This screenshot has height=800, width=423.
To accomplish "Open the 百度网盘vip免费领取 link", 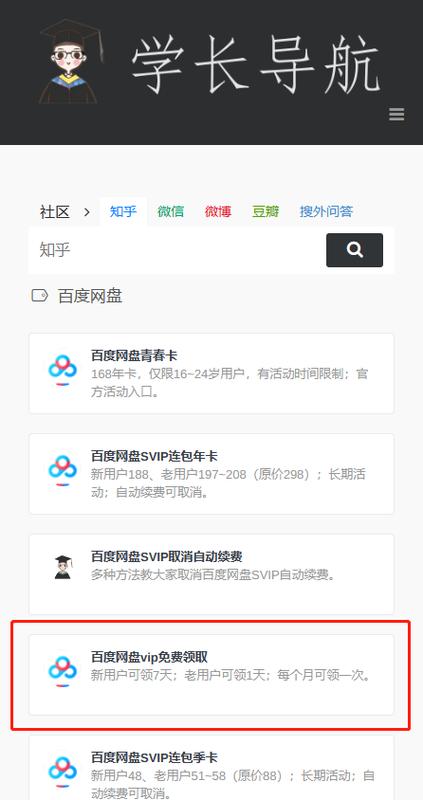I will pyautogui.click(x=150, y=657).
